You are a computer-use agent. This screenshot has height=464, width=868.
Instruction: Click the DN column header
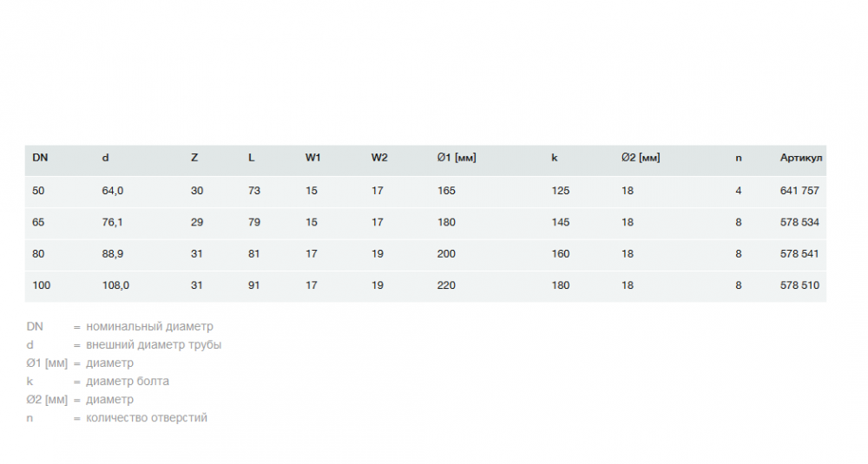point(40,158)
